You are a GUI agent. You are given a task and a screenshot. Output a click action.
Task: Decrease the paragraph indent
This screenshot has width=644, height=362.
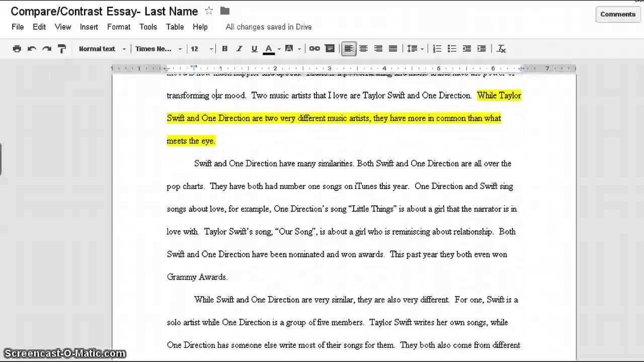[467, 49]
